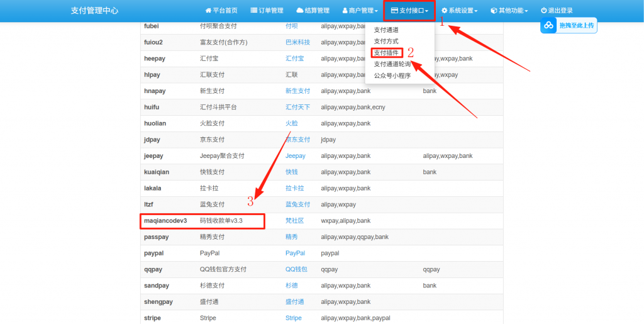Click the blue cloud upload icon
Screen dimensions: 644x324
549,25
